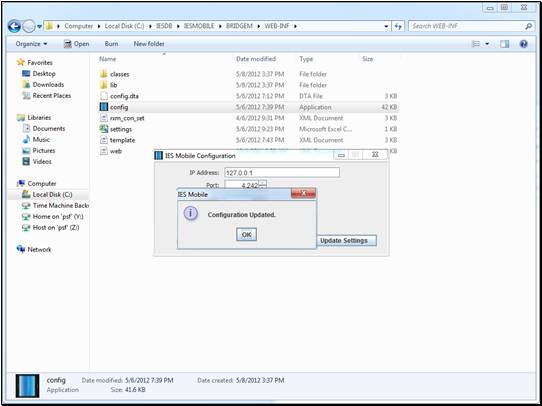Image resolution: width=542 pixels, height=406 pixels.
Task: Close the IES Mobile Configuration window
Action: [375, 155]
